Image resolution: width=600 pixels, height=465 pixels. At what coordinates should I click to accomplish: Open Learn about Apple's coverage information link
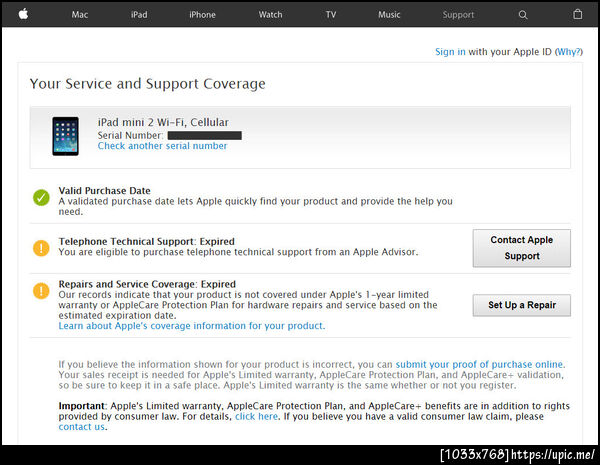192,326
